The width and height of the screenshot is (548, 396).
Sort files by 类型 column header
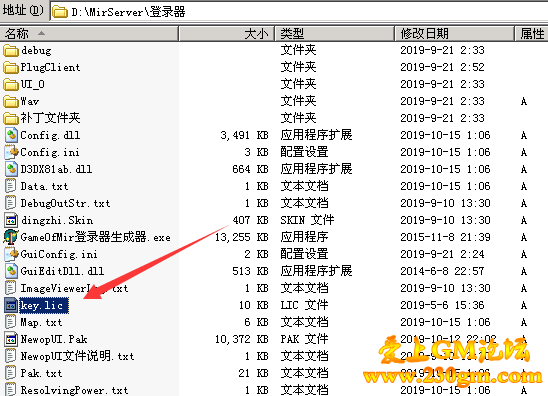[334, 34]
